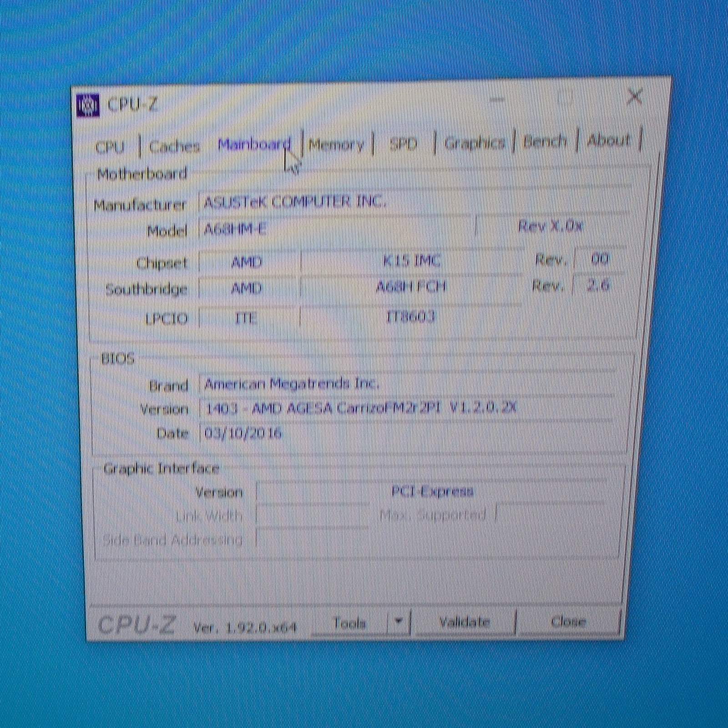Switch to the Graphics tab

tap(474, 143)
